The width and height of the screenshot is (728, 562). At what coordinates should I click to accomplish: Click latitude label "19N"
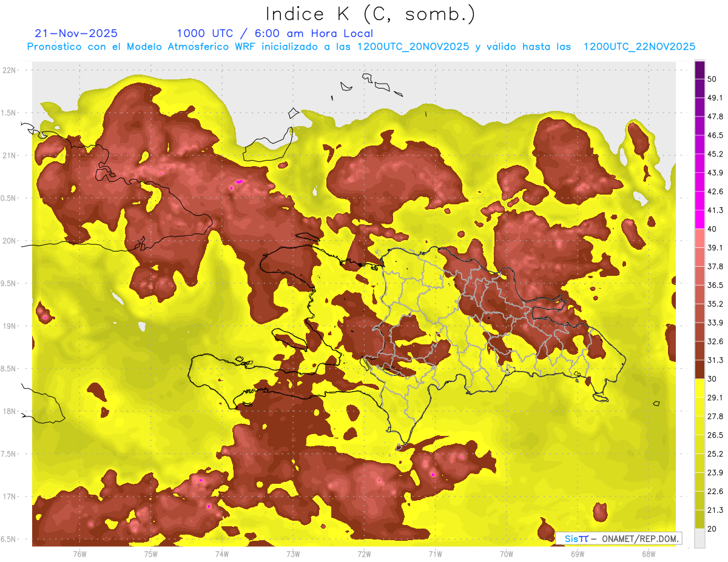point(10,326)
